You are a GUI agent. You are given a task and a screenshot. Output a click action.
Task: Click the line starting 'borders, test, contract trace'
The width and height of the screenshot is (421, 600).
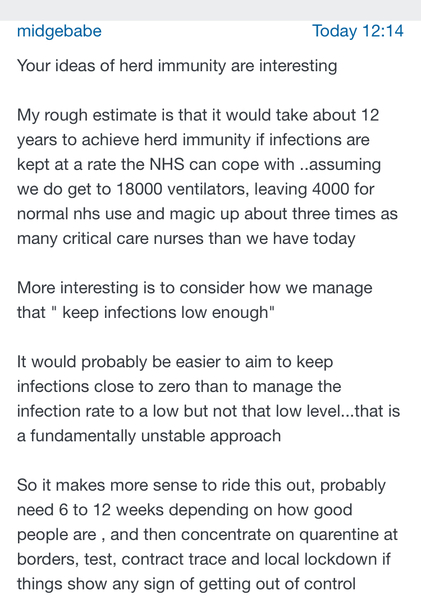pos(204,559)
